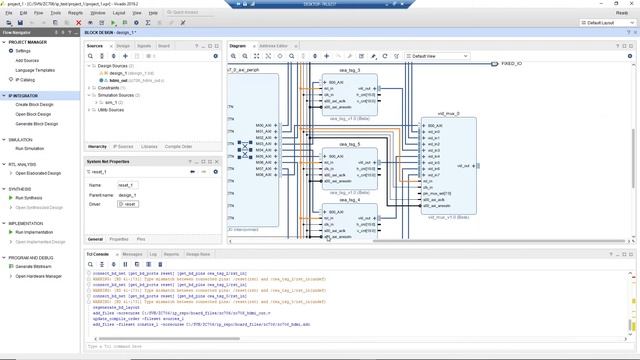The width and height of the screenshot is (640, 360).
Task: Open the Default View dropdown in Diagram
Action: (437, 56)
